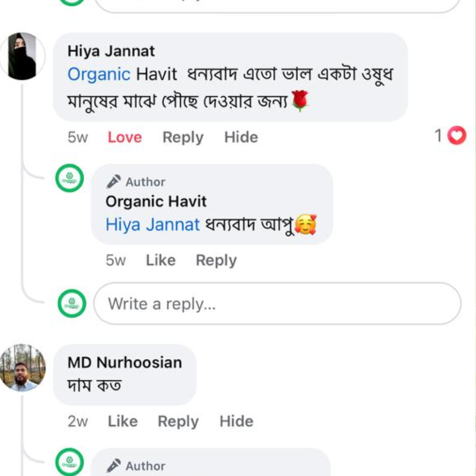Click Hiya Jannat's profile picture
The height and width of the screenshot is (476, 476).
(22, 56)
